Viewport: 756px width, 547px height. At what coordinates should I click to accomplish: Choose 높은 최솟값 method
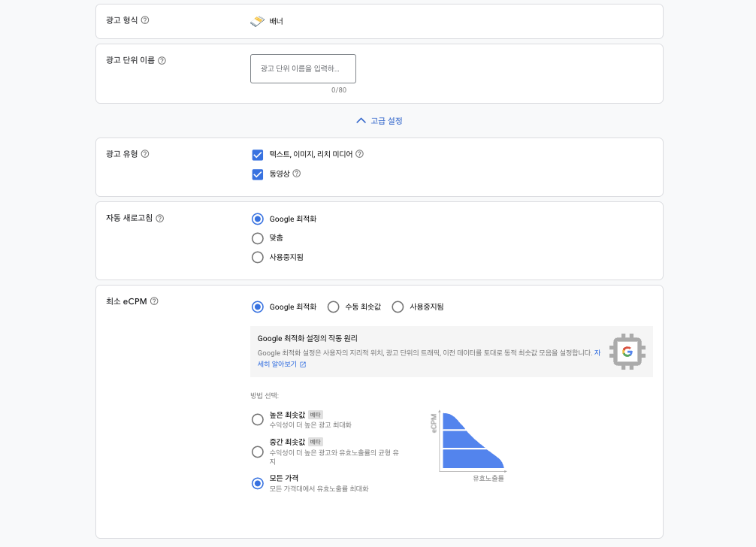click(x=258, y=420)
